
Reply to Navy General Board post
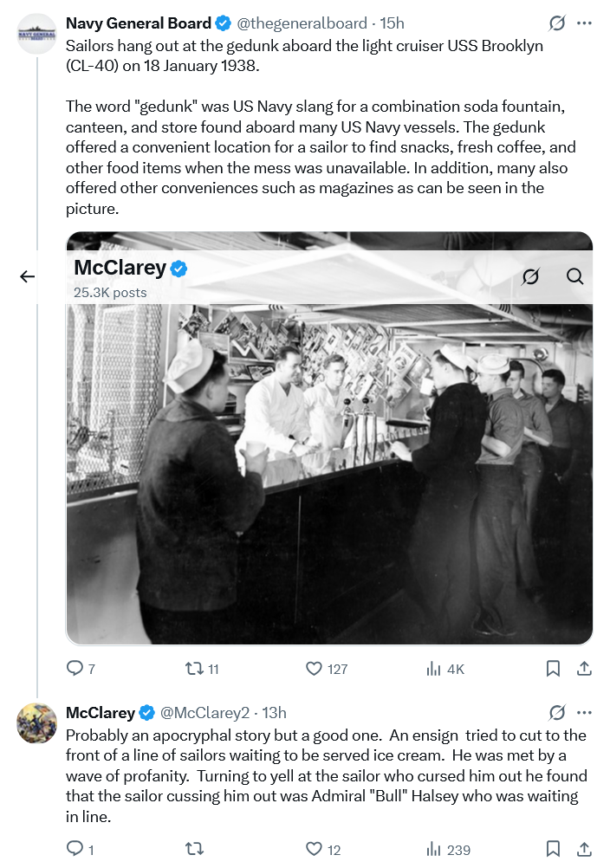coord(75,669)
